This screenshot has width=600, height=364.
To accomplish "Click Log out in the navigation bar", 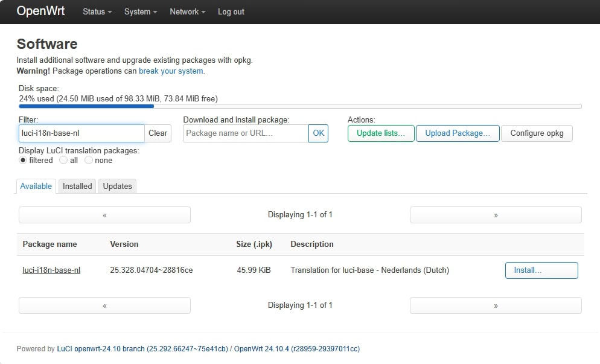I will coord(231,11).
